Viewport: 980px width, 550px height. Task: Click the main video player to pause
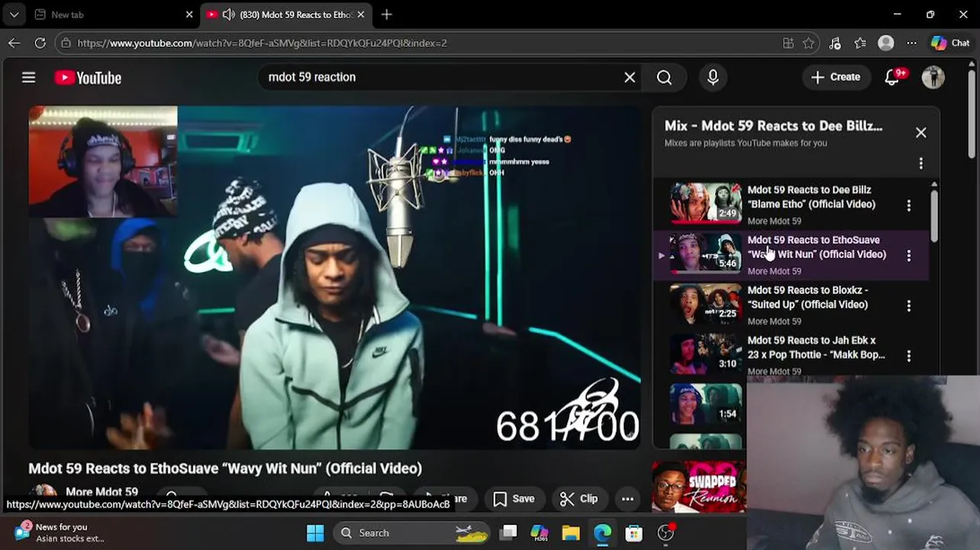click(x=334, y=277)
